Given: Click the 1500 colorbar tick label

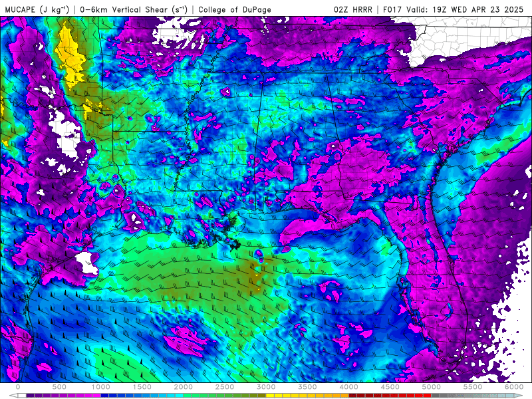Looking at the screenshot, I should pyautogui.click(x=142, y=387).
